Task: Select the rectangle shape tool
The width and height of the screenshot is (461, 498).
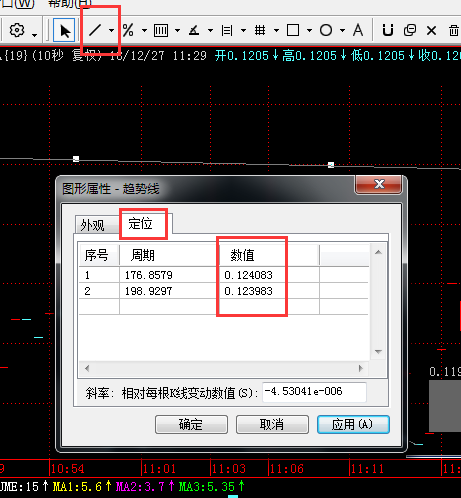Action: (293, 31)
